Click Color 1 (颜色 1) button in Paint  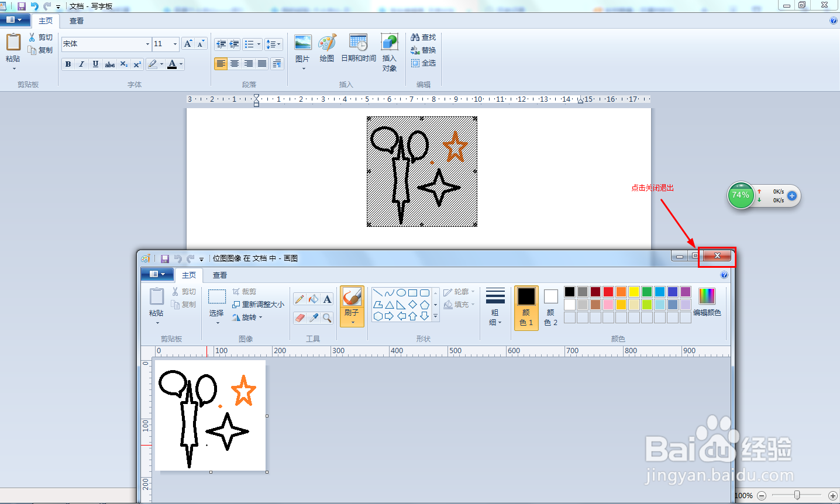[526, 308]
